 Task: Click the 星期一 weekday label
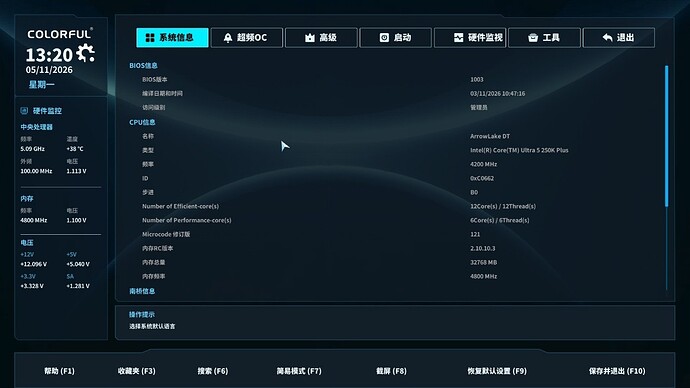(x=41, y=84)
